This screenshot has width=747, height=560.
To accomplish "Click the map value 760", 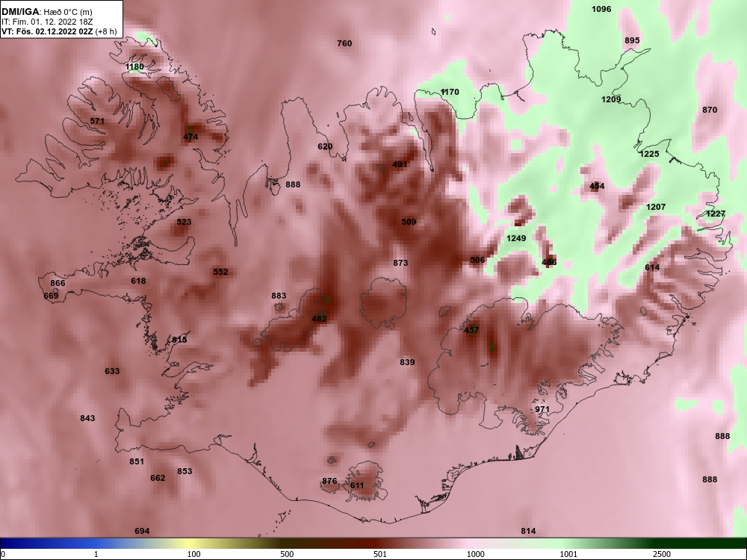I will 344,43.
